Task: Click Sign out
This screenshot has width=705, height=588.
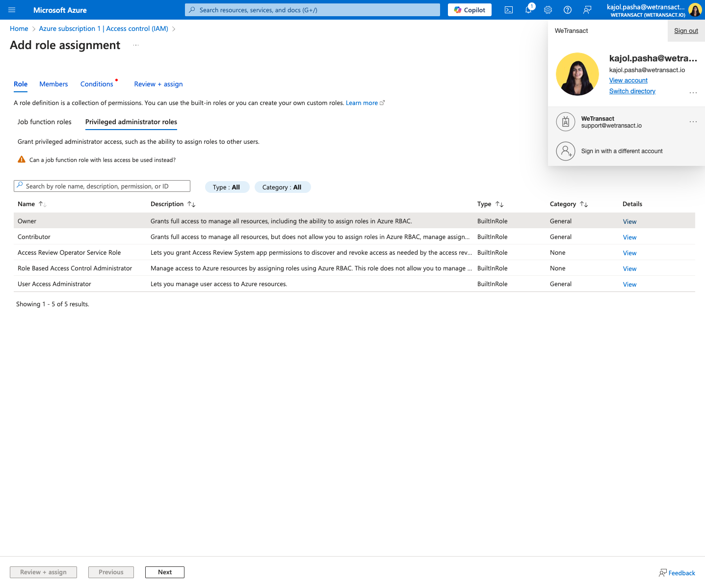Action: (x=686, y=30)
